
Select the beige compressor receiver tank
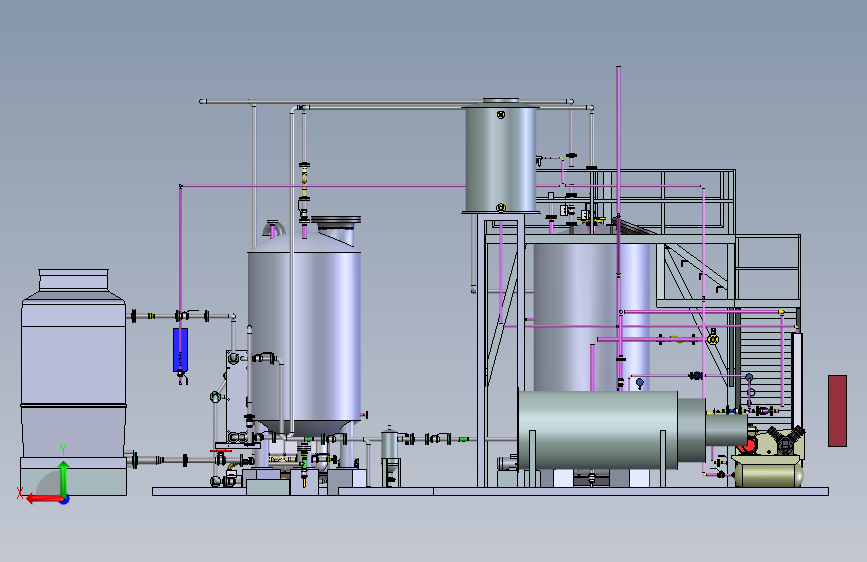(769, 475)
